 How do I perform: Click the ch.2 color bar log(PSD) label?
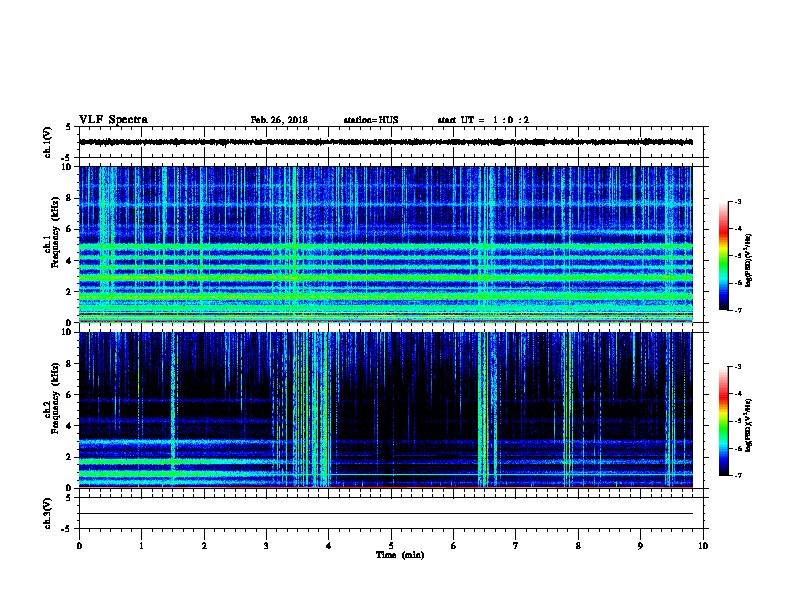click(749, 425)
